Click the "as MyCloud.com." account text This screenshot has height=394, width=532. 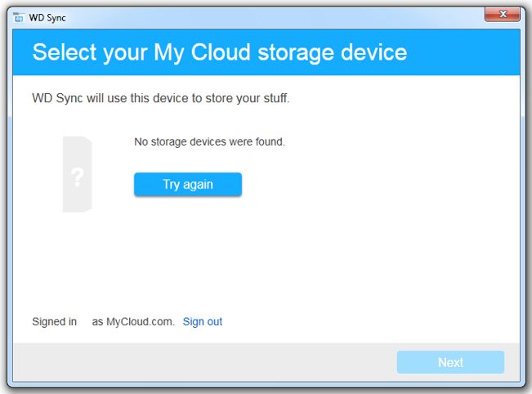[x=133, y=321]
